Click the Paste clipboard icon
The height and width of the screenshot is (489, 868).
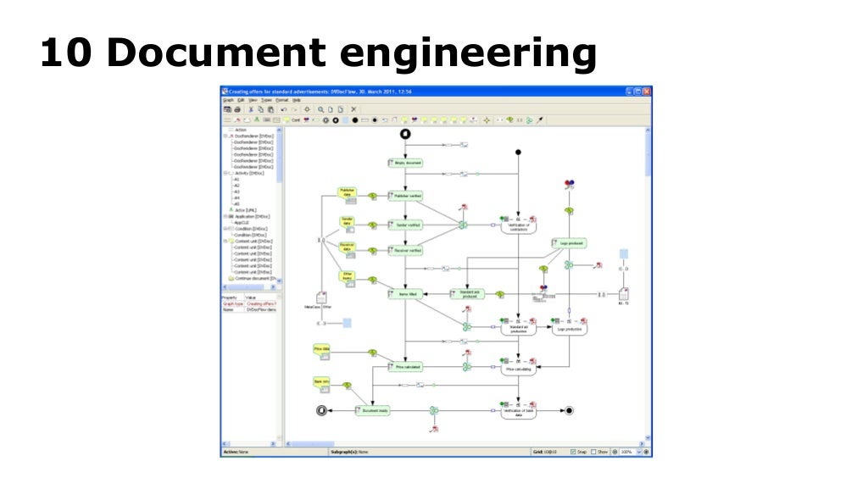coord(270,109)
